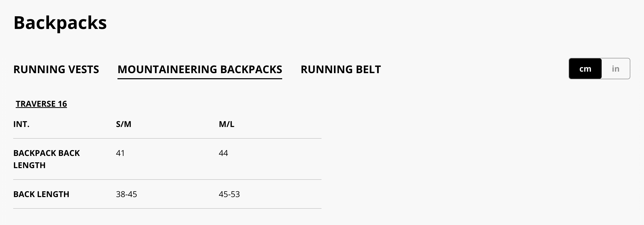Select the S/M size column header
644x225 pixels.
point(124,124)
